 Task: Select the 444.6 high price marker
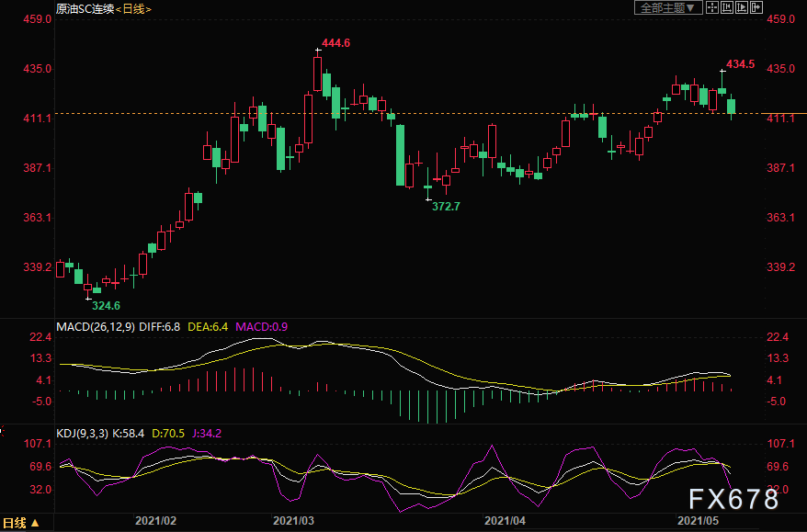335,43
